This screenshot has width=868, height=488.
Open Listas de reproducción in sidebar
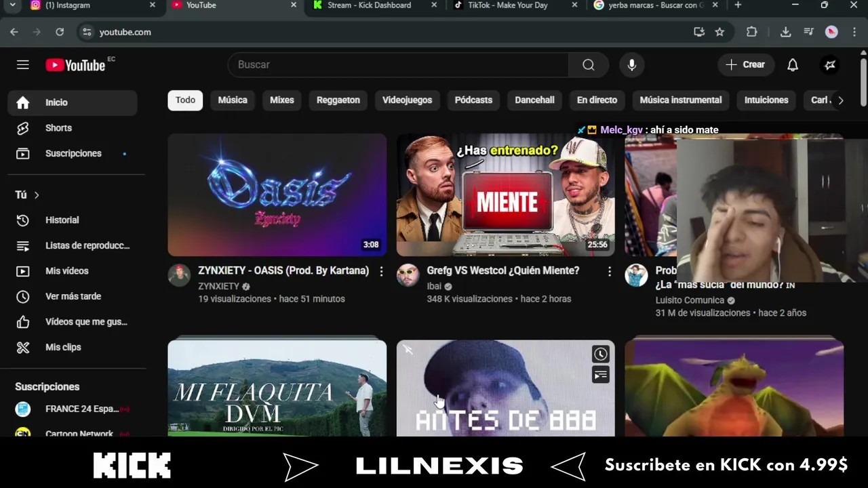coord(73,245)
